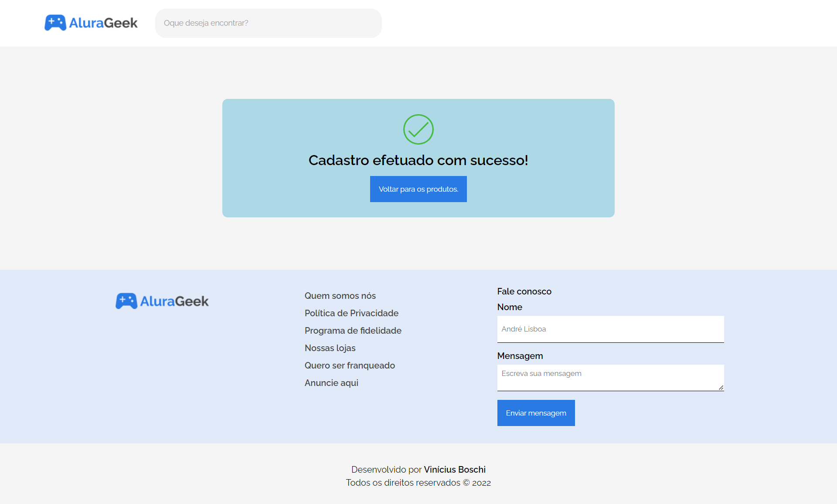Click the developer name Vinícius Boschi
This screenshot has width=837, height=504.
[455, 470]
